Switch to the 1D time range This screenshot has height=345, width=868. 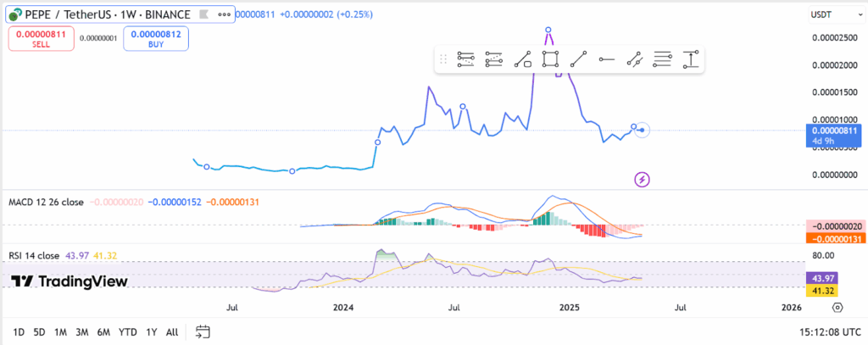[19, 332]
